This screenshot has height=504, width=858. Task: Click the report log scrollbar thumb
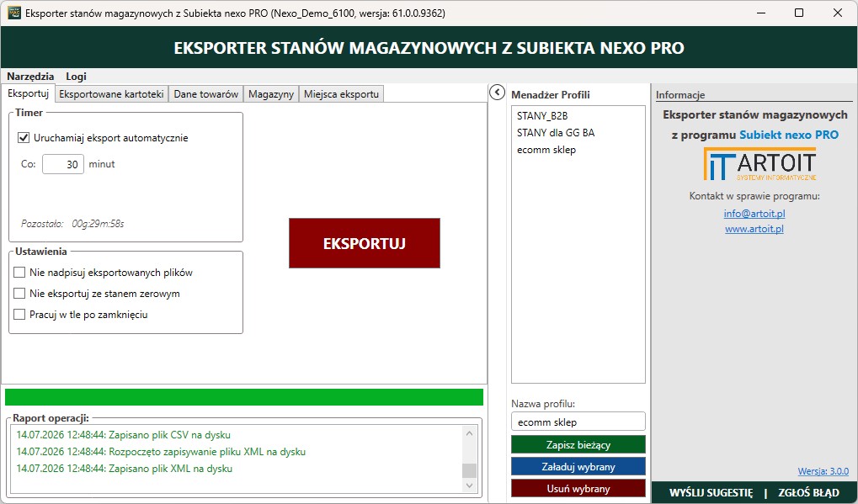click(x=469, y=470)
